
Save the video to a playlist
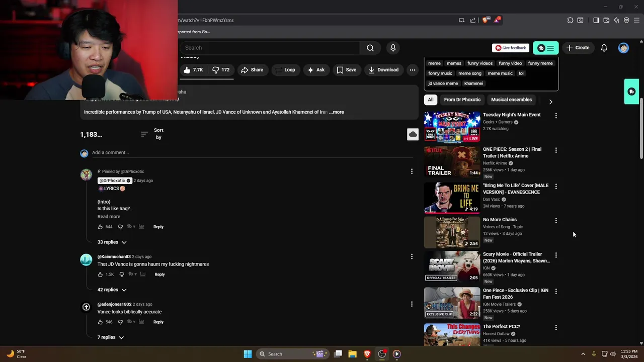(x=346, y=70)
